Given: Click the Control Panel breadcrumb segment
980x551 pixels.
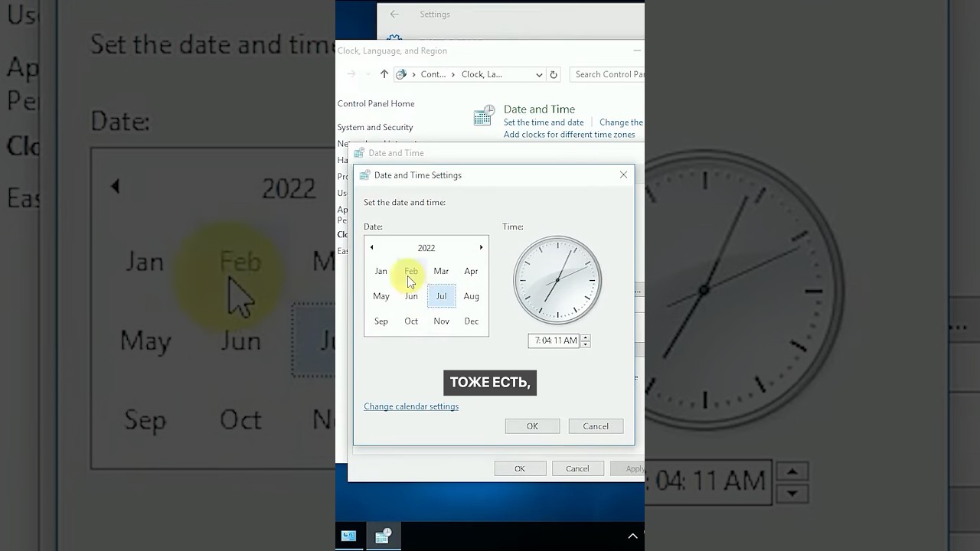Looking at the screenshot, I should coord(433,74).
